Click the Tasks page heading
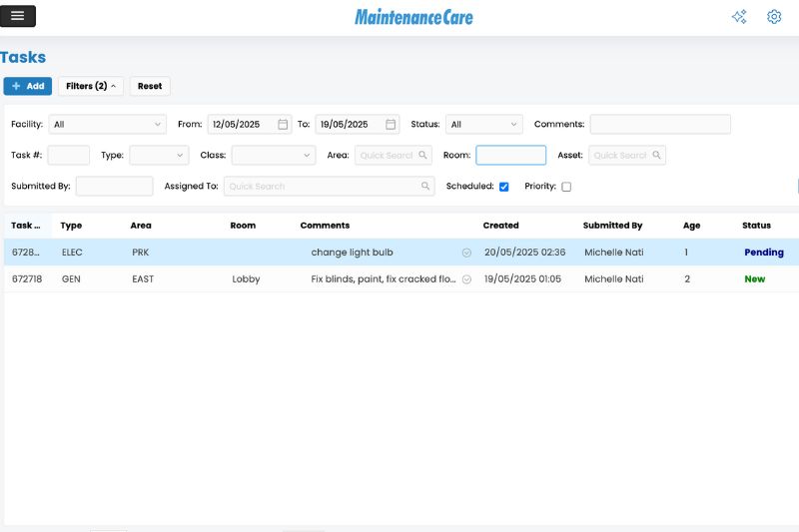Screen dimensions: 799x532 tap(22, 57)
